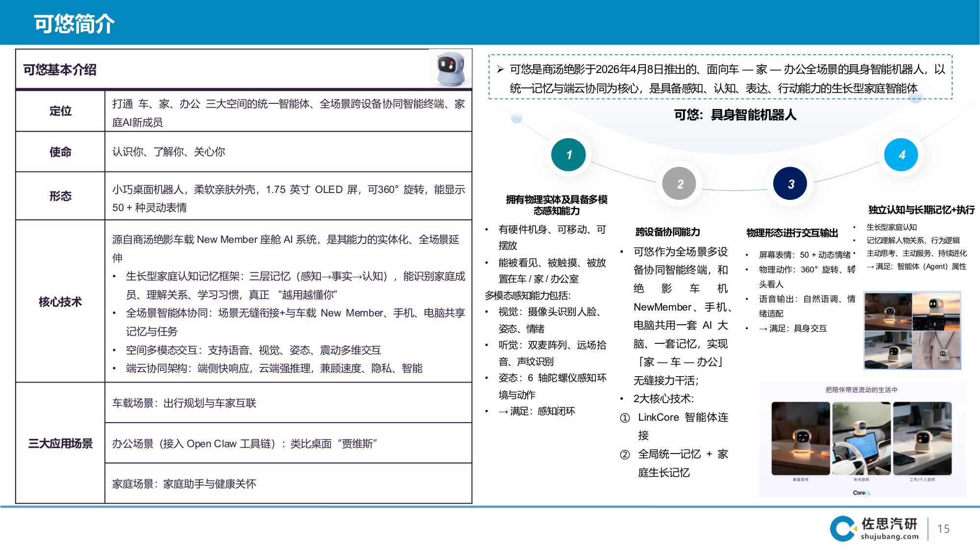980x551 pixels.
Task: Click the heading 物理形态进行交互输出
Action: [792, 233]
